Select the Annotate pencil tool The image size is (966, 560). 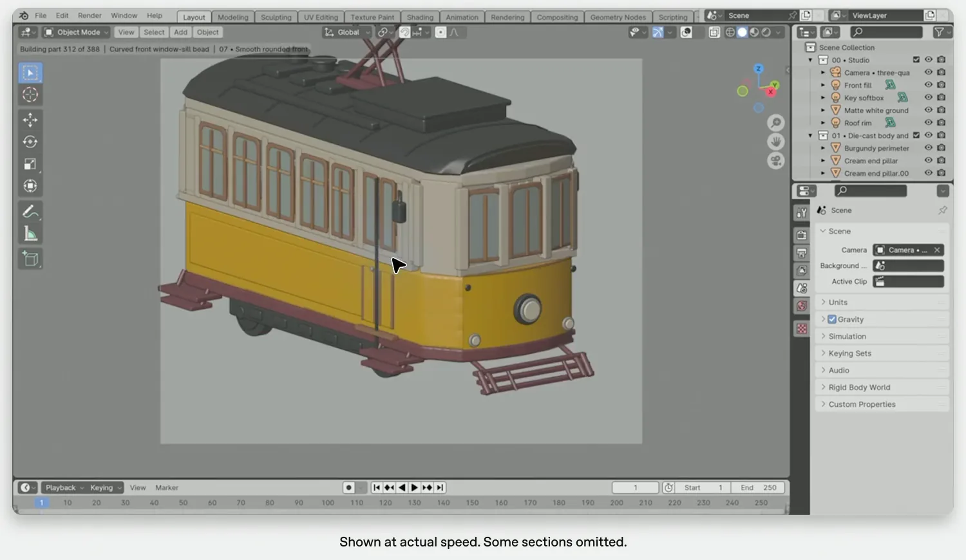(30, 212)
